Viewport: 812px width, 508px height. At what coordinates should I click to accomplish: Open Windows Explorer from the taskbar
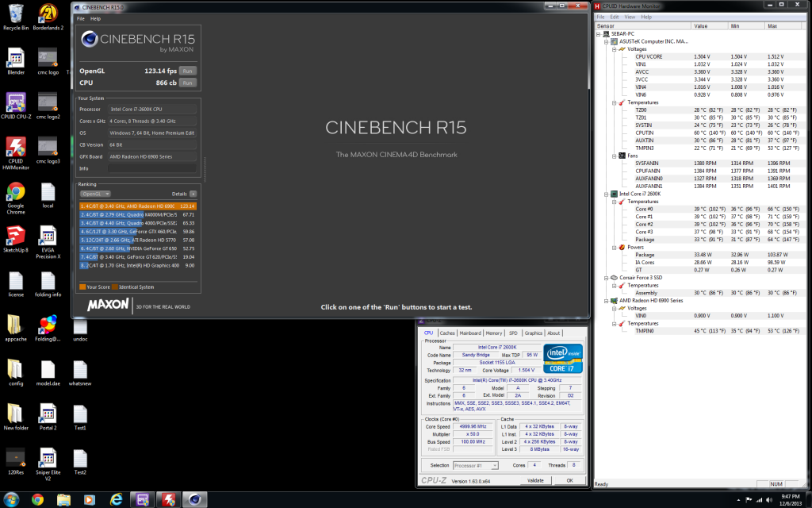tap(63, 500)
